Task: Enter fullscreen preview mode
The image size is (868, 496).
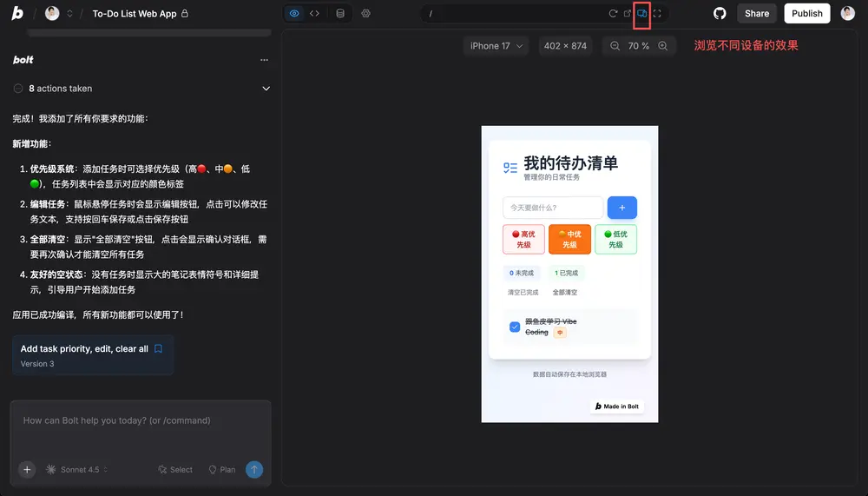Action: tap(657, 13)
